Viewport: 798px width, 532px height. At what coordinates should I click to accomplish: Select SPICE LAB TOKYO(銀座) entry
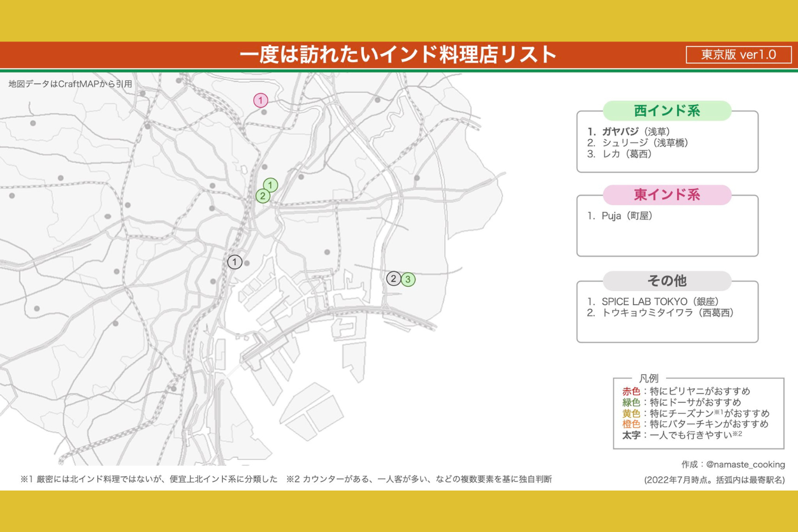coord(660,301)
